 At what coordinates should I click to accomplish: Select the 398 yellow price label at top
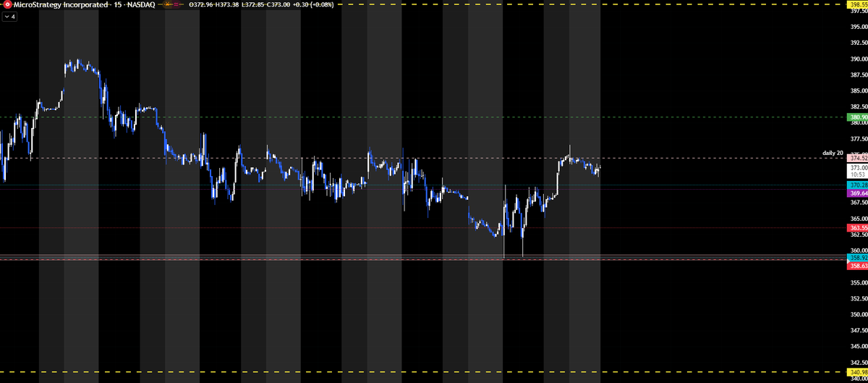click(x=857, y=4)
